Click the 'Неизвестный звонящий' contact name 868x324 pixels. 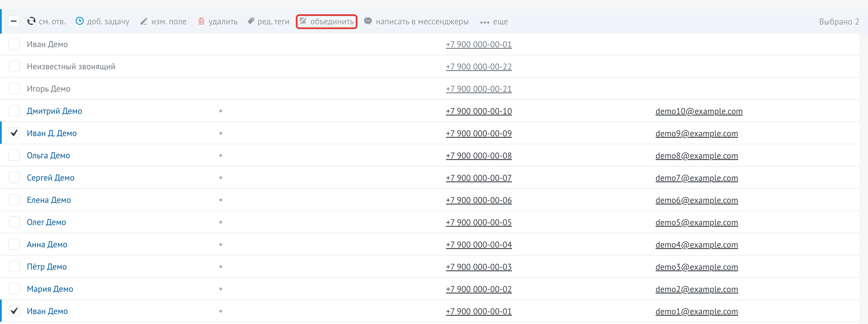tap(71, 67)
